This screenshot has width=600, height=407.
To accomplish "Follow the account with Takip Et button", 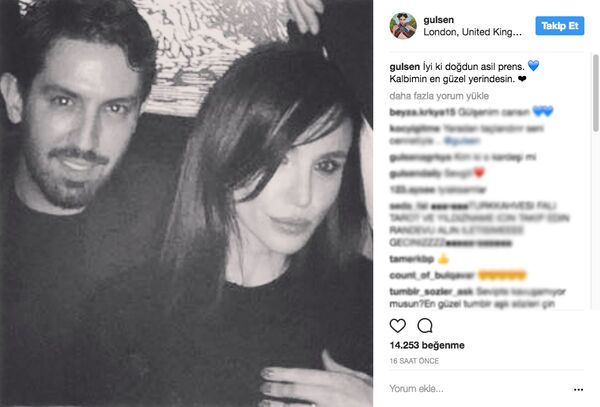I will (x=560, y=26).
